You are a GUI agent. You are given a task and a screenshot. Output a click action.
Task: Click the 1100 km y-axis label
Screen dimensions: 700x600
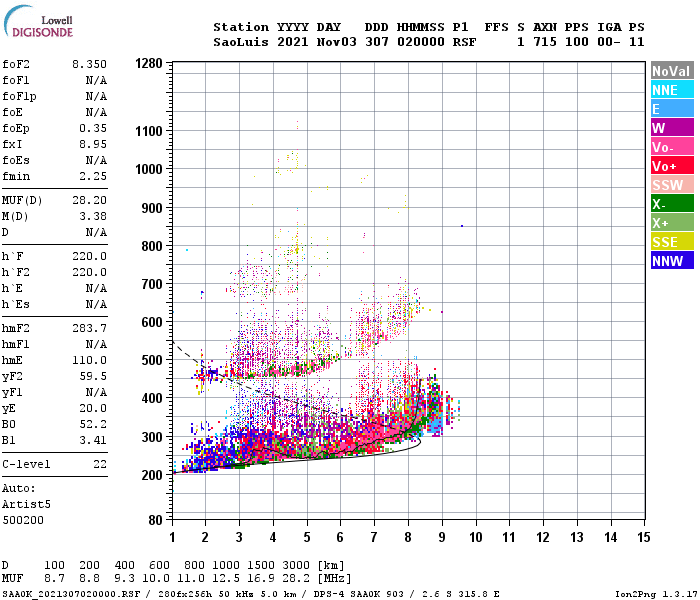pos(149,131)
